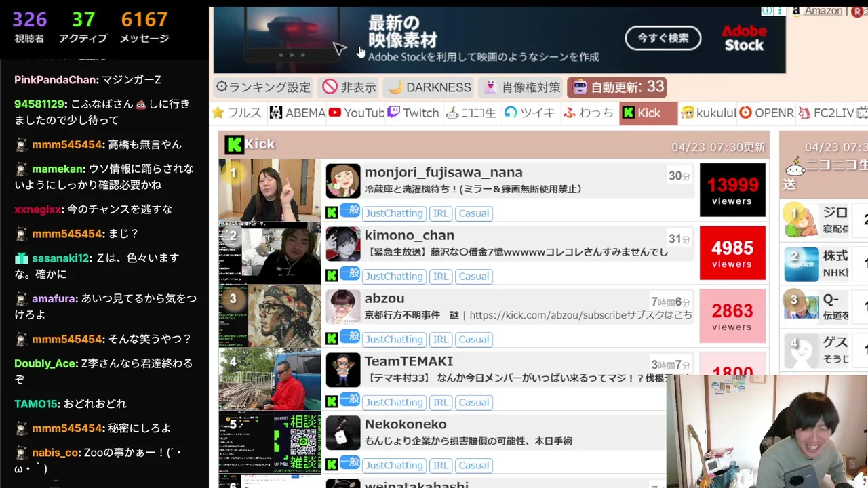
Task: Click the 2863 viewers counter
Action: [732, 316]
